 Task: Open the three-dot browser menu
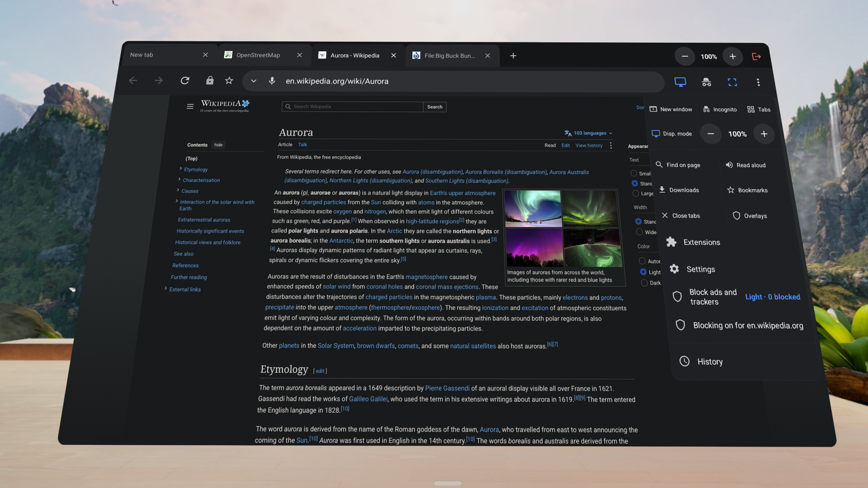point(758,82)
